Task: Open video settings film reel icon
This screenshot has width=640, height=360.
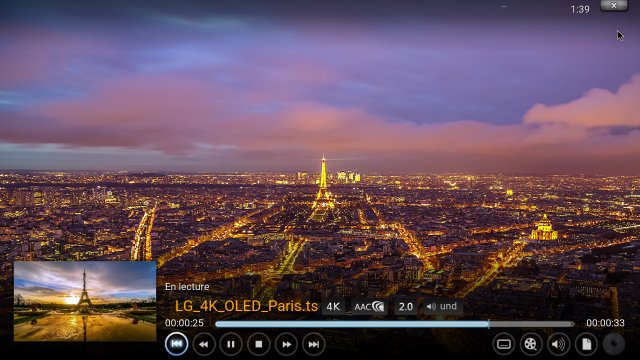Action: click(x=531, y=344)
